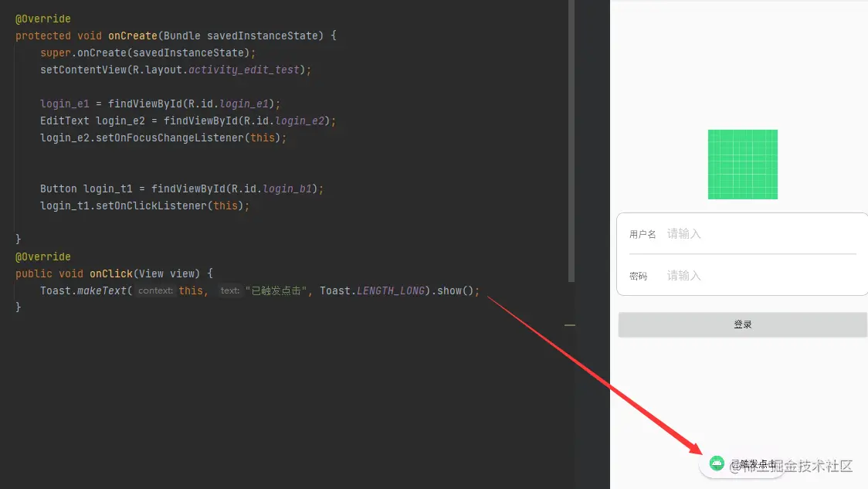Click the 登录 login button

[x=742, y=324]
